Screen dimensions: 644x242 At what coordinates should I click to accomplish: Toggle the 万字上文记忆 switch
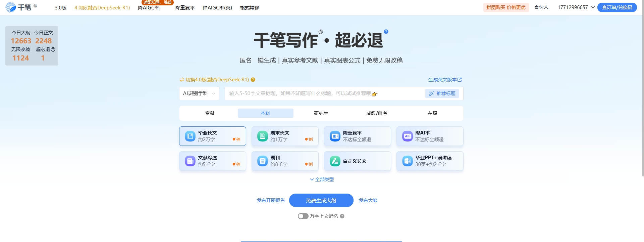(303, 216)
